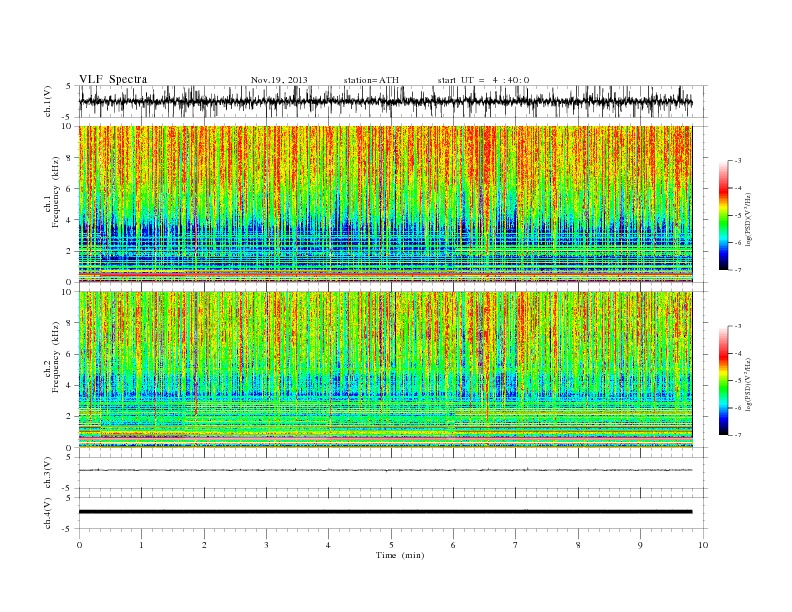
Task: Select the "Time (min)" axis title
Action: (x=400, y=555)
